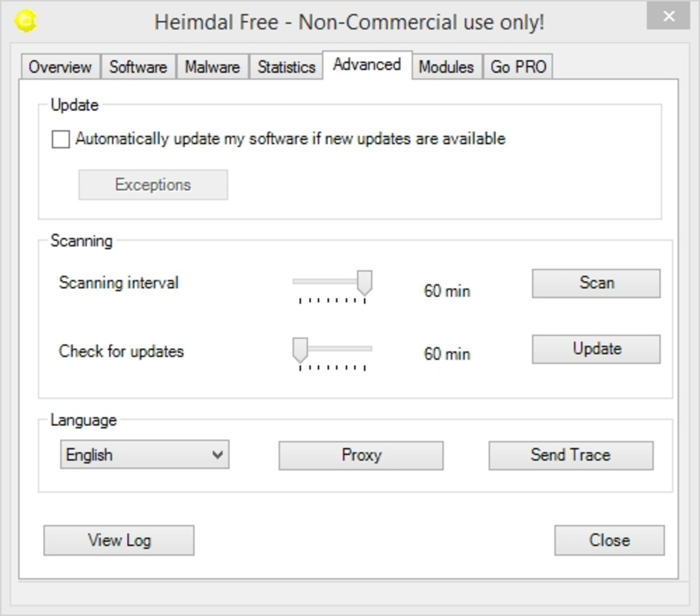
Task: Show the Statistics tab
Action: pyautogui.click(x=286, y=67)
